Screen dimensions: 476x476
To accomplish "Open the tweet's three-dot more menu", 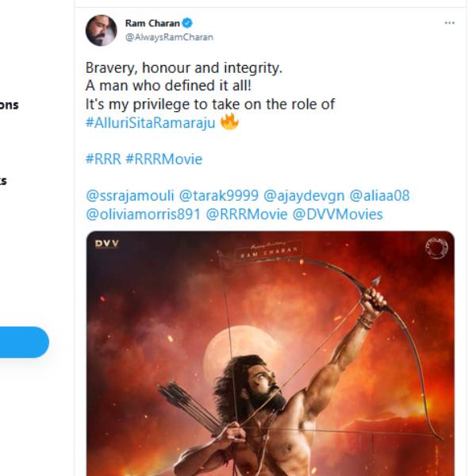I will pos(449,24).
